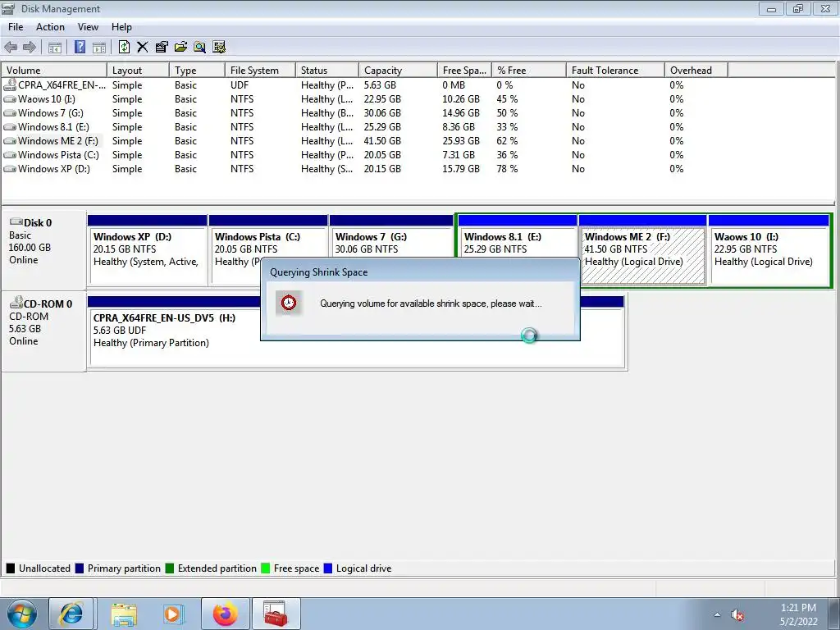
Task: Click the drive icon of CPRA_X64FRE_EN volume row
Action: coord(10,84)
